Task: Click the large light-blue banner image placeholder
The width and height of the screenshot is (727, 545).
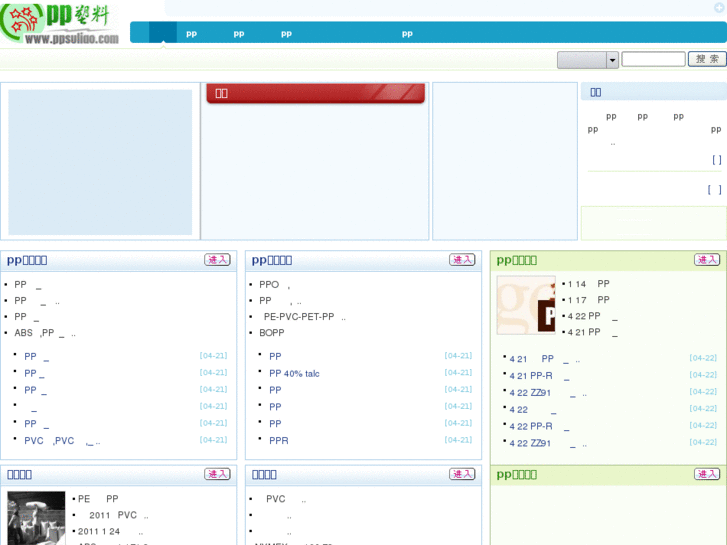Action: [100, 162]
